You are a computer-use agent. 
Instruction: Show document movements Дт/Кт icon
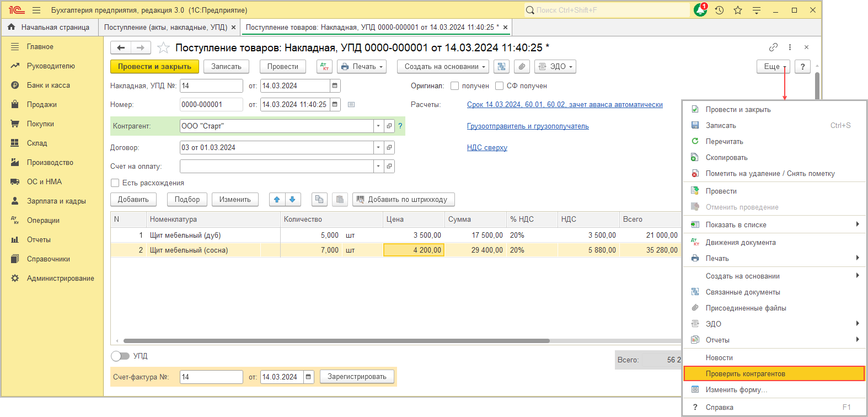pyautogui.click(x=324, y=67)
